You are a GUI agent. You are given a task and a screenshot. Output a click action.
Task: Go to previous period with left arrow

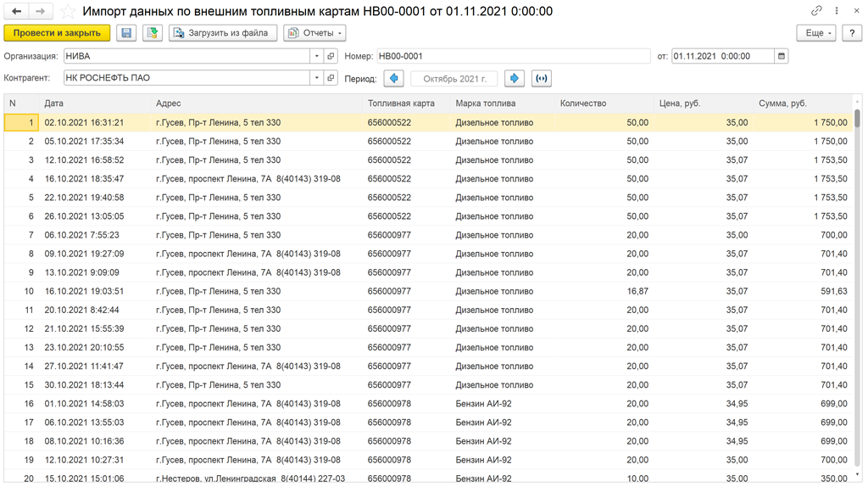tap(393, 78)
